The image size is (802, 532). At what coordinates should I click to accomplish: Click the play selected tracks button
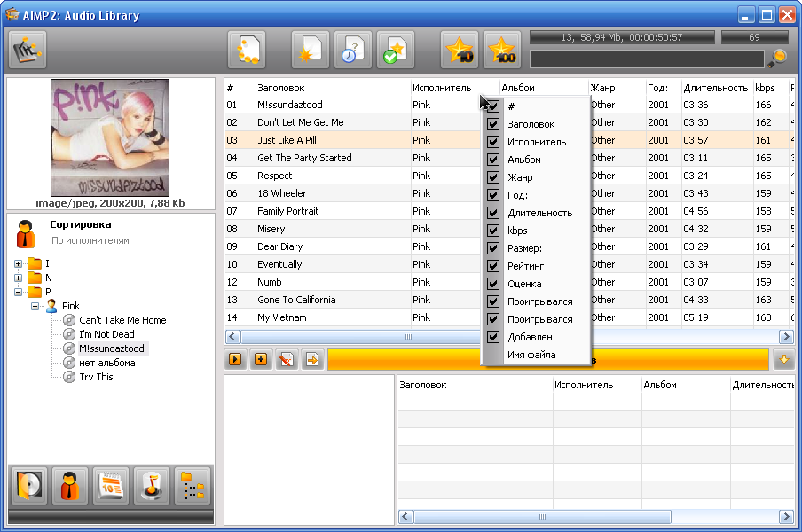coord(235,359)
